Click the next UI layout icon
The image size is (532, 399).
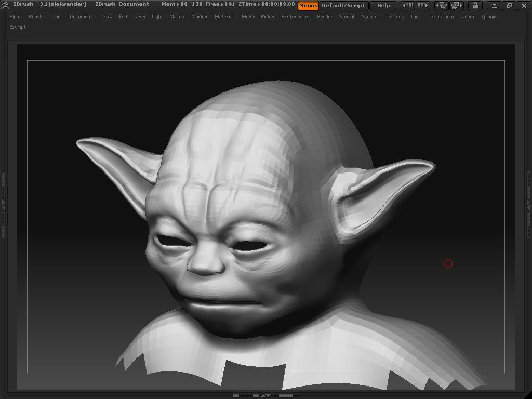456,5
